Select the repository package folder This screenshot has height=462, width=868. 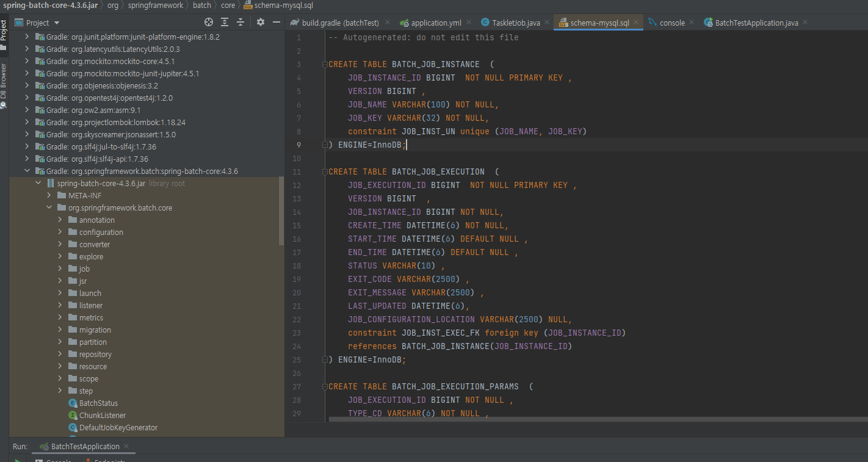pos(95,354)
